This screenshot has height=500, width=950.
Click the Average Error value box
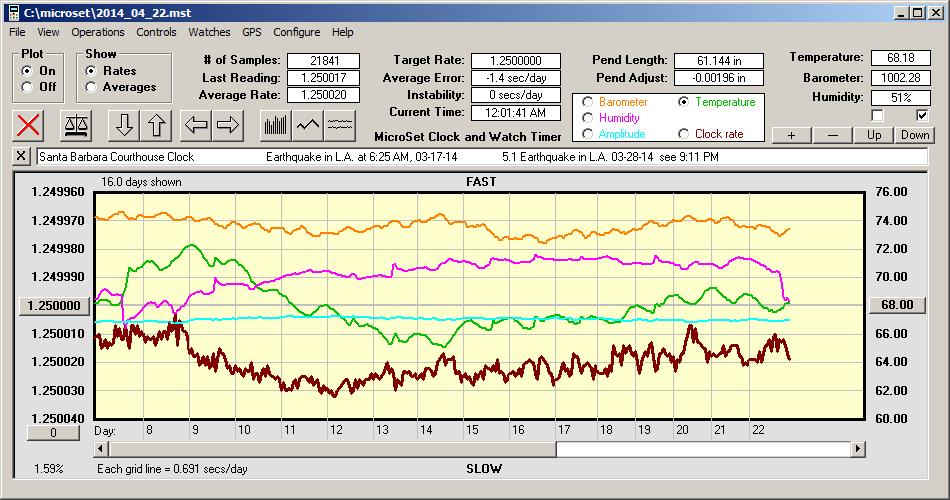[x=516, y=78]
